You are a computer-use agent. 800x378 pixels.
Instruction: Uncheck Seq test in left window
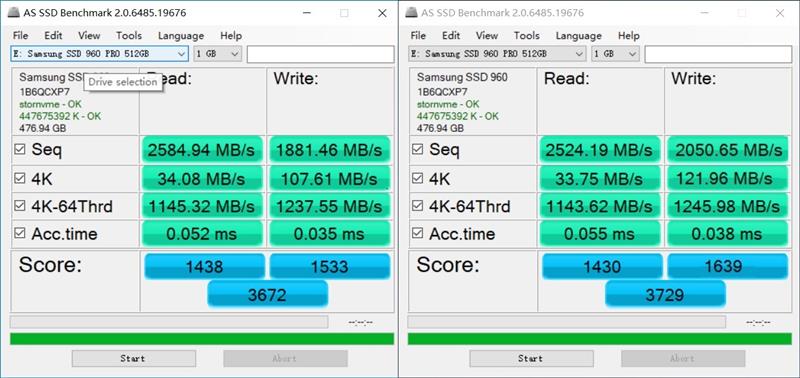click(x=20, y=149)
